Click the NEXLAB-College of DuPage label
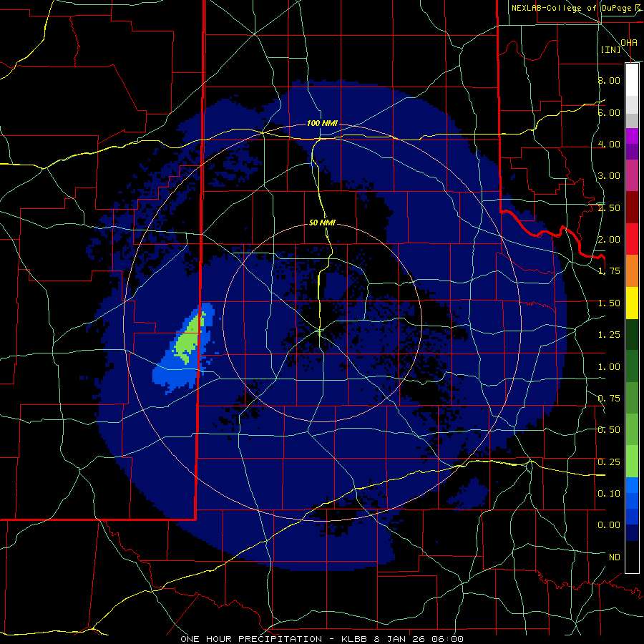The image size is (644, 644). pos(572,8)
